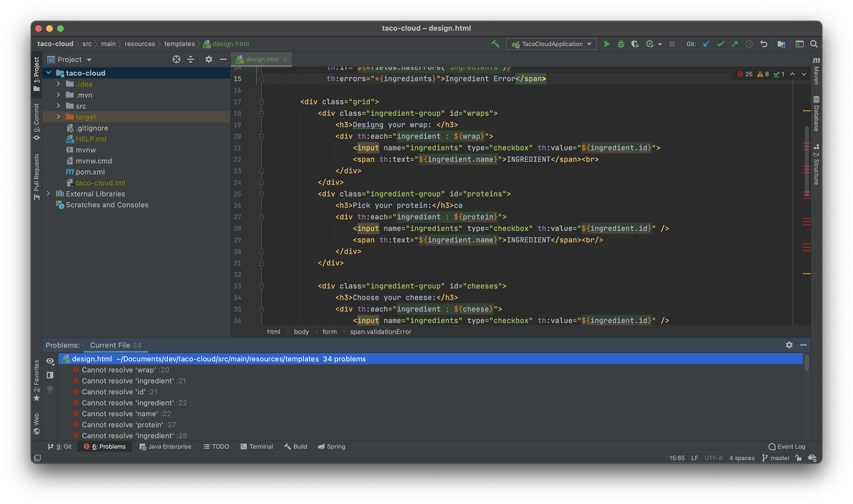This screenshot has height=504, width=853.
Task: Push commits using the Git up-arrow icon
Action: (734, 43)
